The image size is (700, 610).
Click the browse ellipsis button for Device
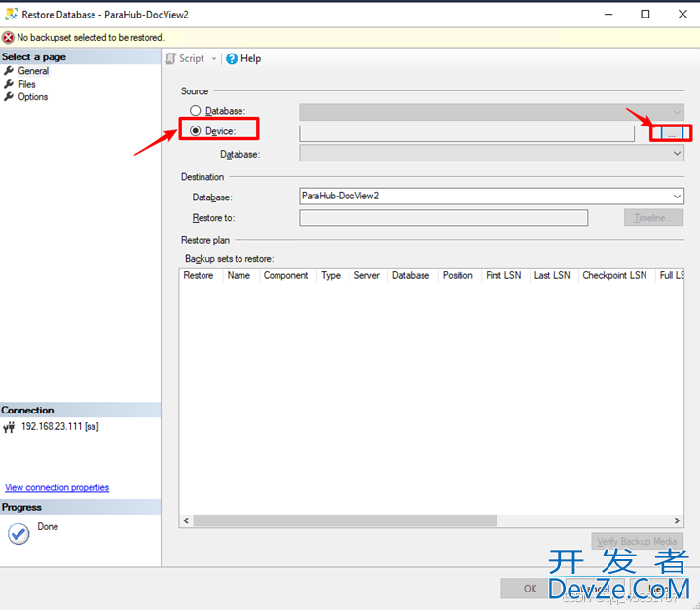coord(671,133)
